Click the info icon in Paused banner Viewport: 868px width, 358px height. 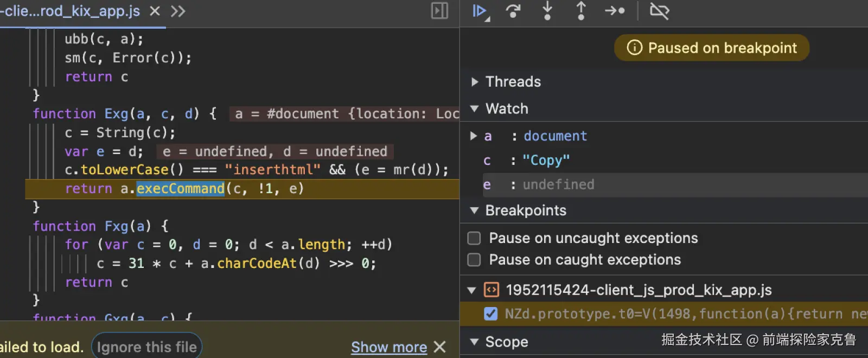(x=634, y=48)
